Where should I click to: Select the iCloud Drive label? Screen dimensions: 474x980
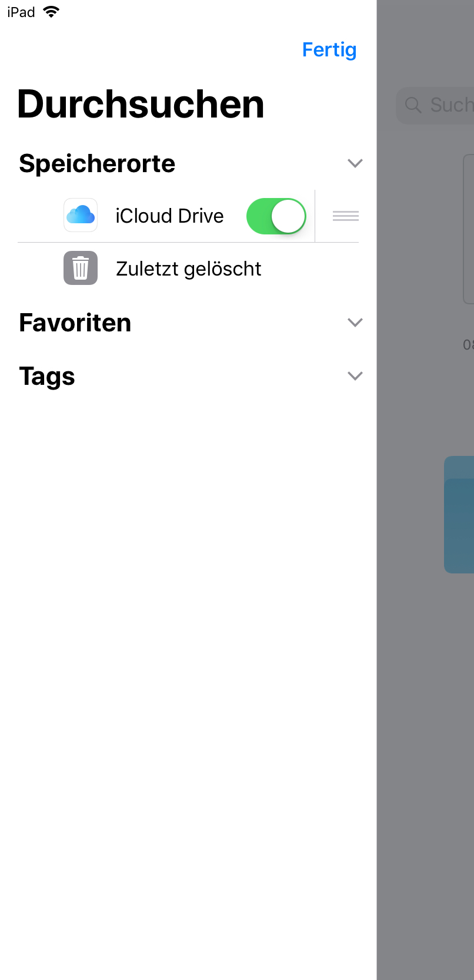click(x=169, y=216)
